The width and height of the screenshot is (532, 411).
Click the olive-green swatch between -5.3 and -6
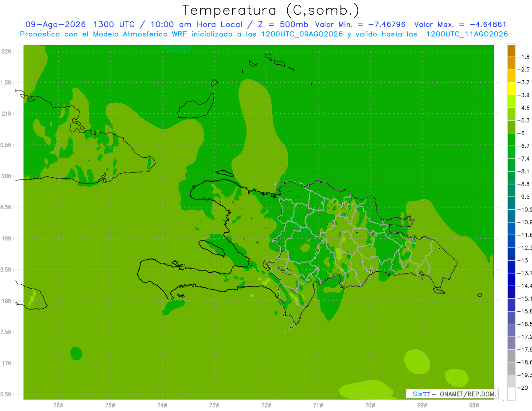[511, 127]
